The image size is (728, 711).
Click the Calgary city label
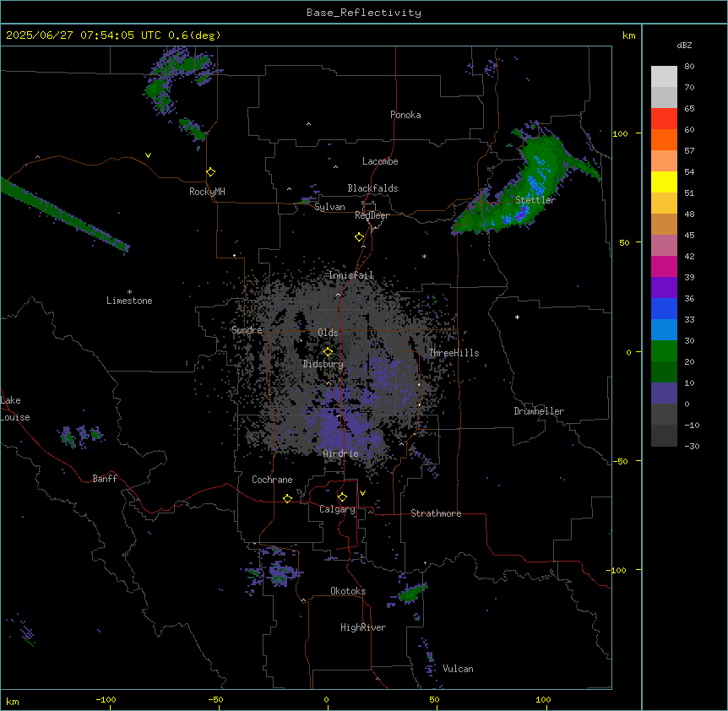[338, 509]
